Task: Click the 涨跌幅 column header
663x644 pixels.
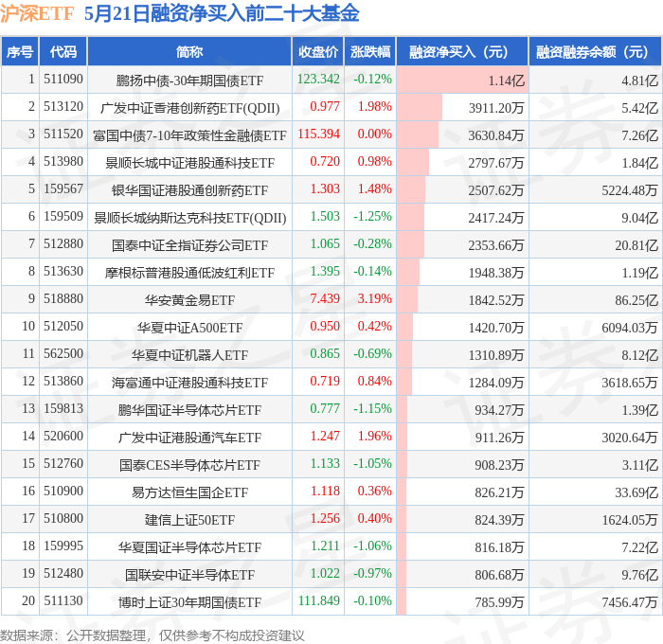Action: [370, 51]
